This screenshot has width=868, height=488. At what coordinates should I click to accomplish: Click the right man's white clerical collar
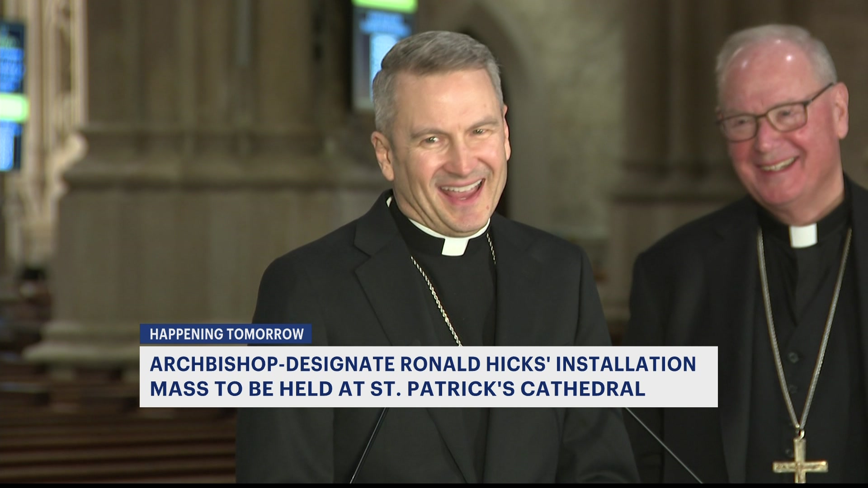(803, 235)
